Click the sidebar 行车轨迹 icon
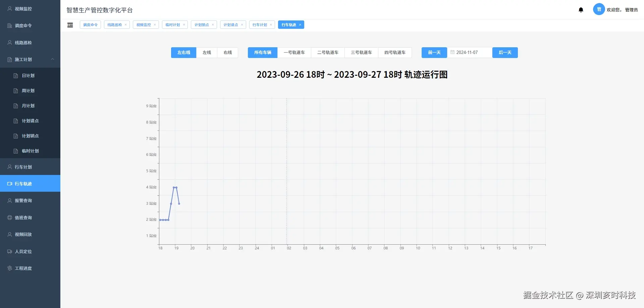 click(x=10, y=184)
